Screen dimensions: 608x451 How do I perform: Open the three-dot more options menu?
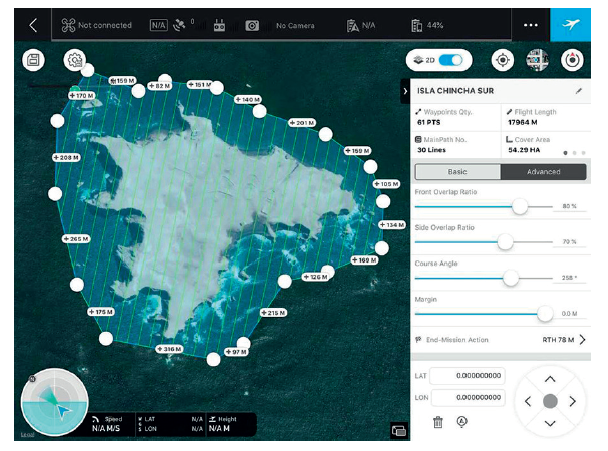[530, 24]
